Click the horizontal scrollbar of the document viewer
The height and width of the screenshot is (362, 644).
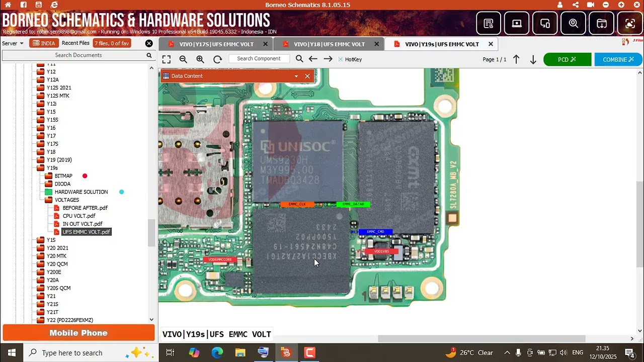pos(481,338)
